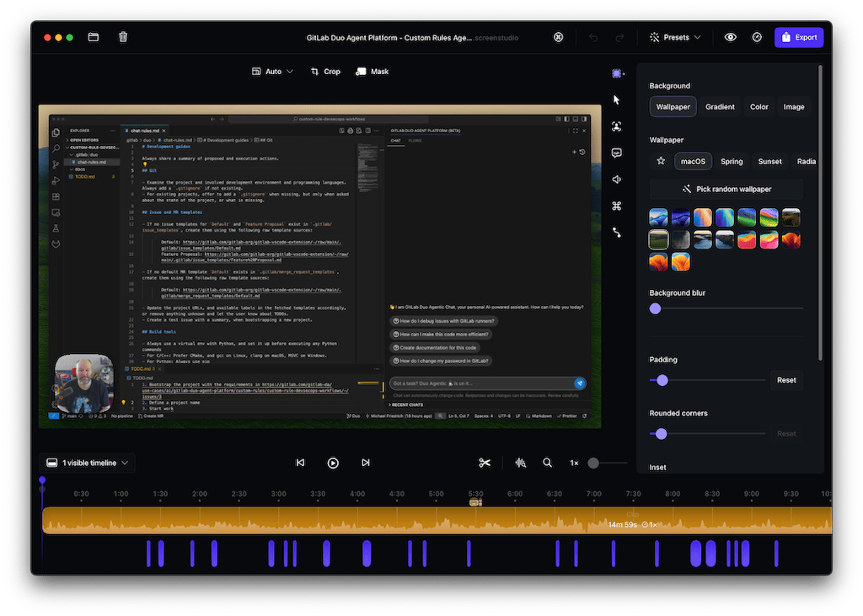
Task: Skip to the end of the video
Action: pyautogui.click(x=366, y=463)
